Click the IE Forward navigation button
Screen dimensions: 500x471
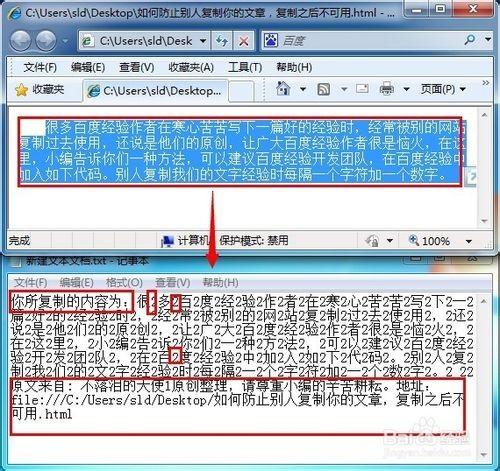coord(46,41)
